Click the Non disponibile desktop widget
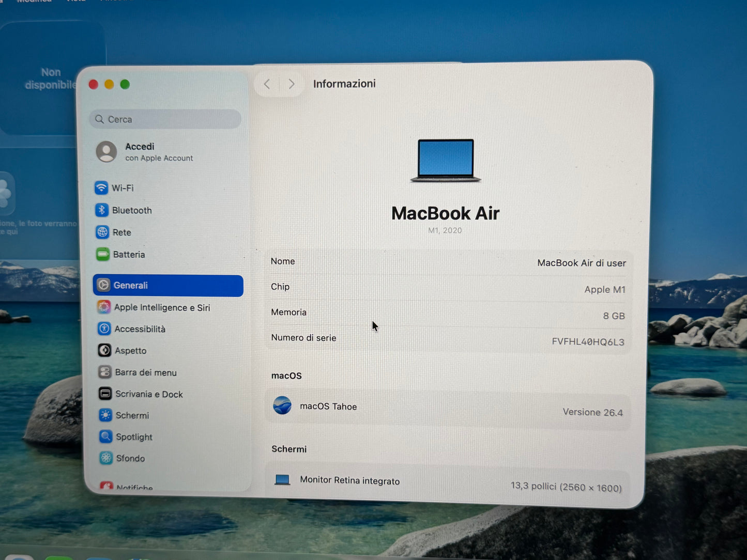The width and height of the screenshot is (747, 560). 52,79
